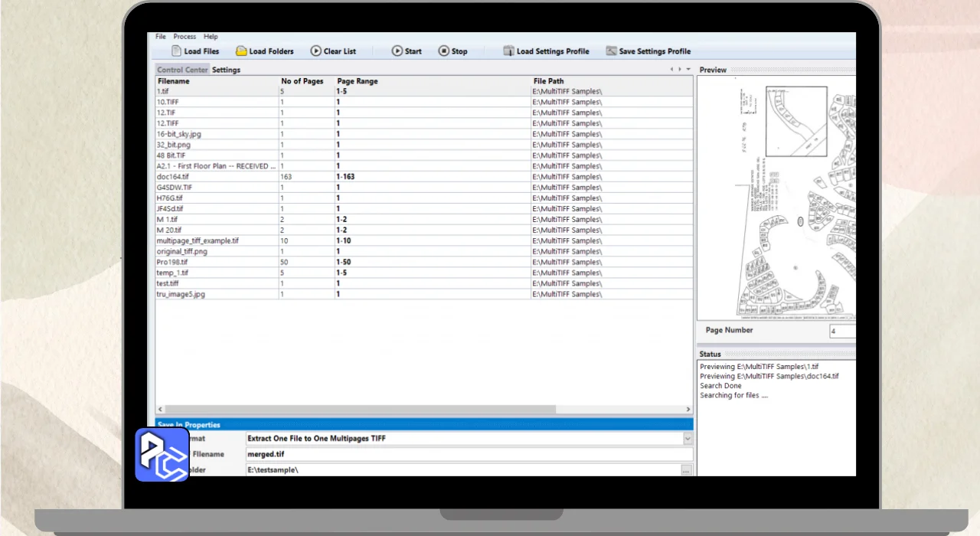This screenshot has height=536, width=980.
Task: Click the merged.tif filename field
Action: [x=459, y=455]
